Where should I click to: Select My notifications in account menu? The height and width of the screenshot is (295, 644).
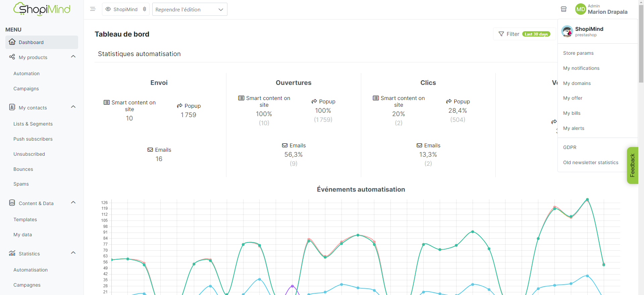point(581,68)
